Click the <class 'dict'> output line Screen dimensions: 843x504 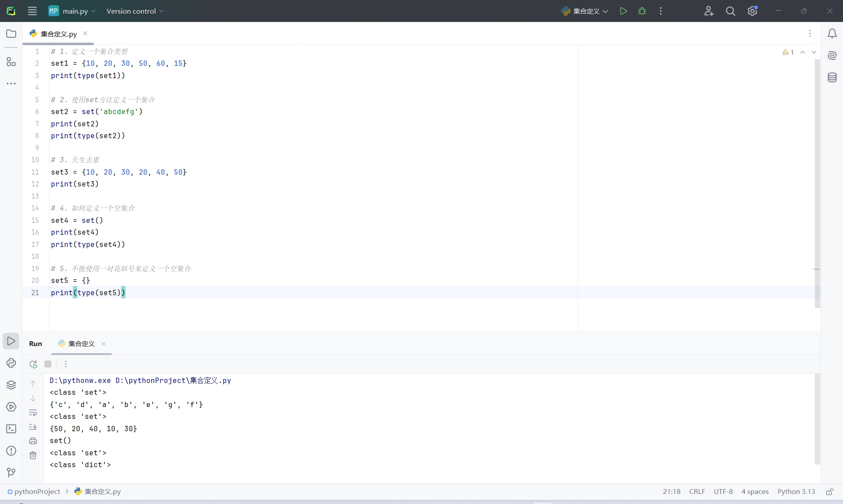tap(80, 465)
